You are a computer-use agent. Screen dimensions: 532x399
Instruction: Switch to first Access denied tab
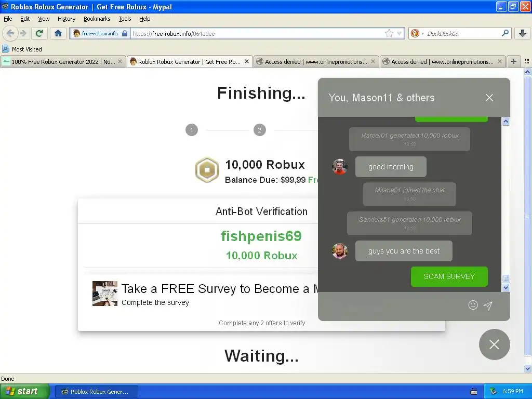coord(315,62)
